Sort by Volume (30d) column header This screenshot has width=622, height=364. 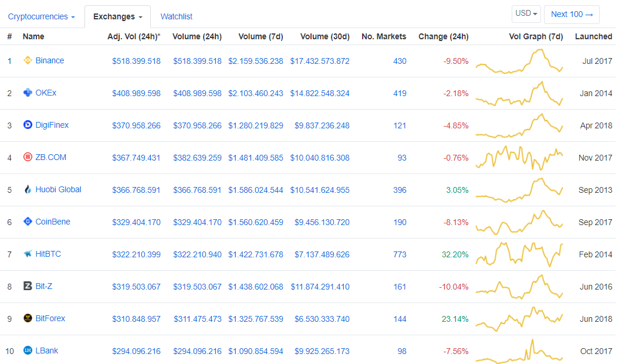coord(325,36)
